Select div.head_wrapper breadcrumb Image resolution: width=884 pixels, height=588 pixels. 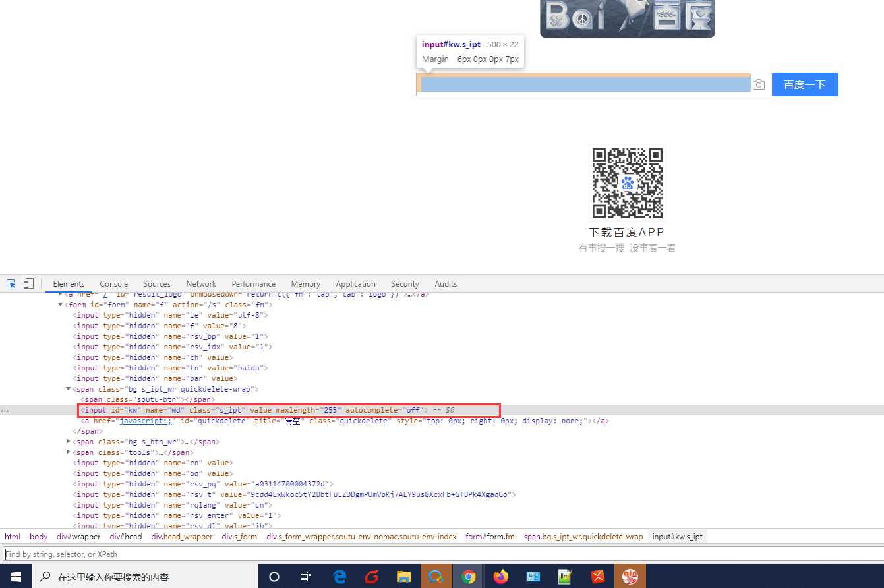(182, 537)
